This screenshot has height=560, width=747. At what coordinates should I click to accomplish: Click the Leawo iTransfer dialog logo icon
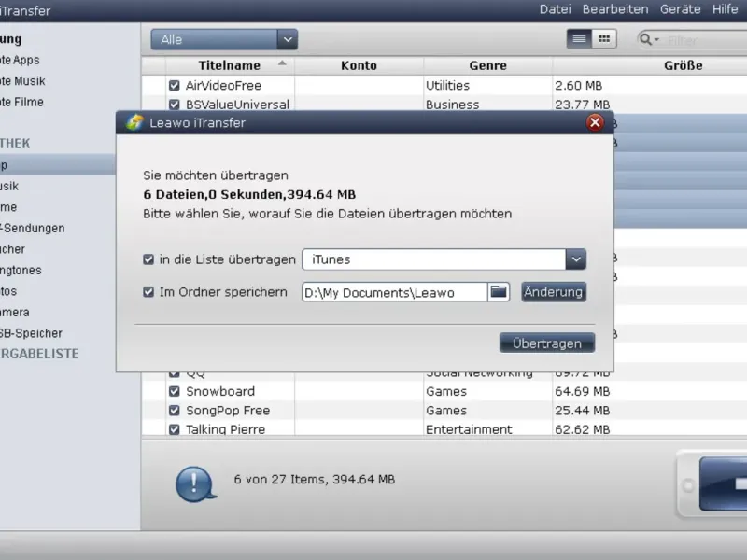pyautogui.click(x=134, y=123)
